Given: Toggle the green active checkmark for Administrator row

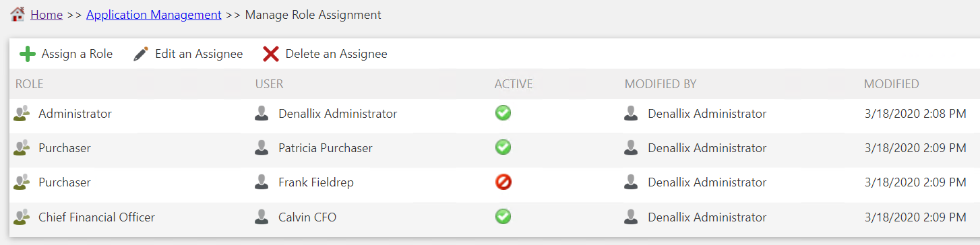Looking at the screenshot, I should [503, 113].
